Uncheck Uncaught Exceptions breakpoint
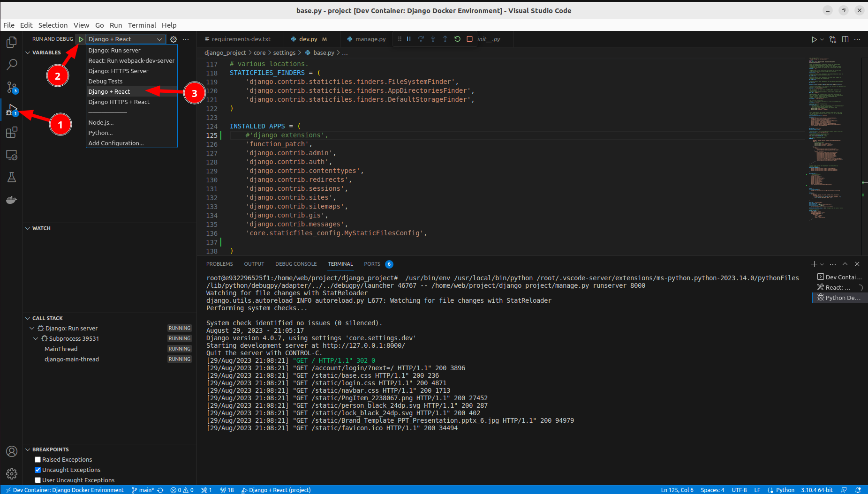This screenshot has width=868, height=494. point(38,470)
